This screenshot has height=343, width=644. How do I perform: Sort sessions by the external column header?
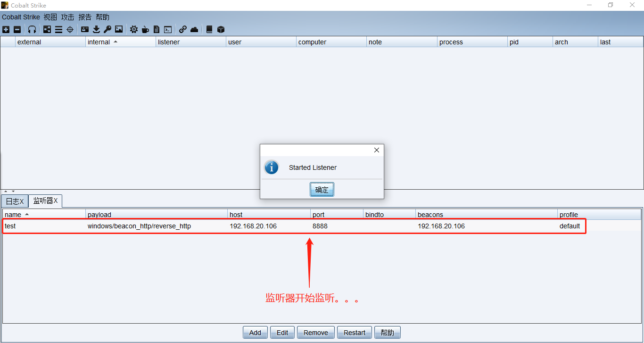pos(50,42)
